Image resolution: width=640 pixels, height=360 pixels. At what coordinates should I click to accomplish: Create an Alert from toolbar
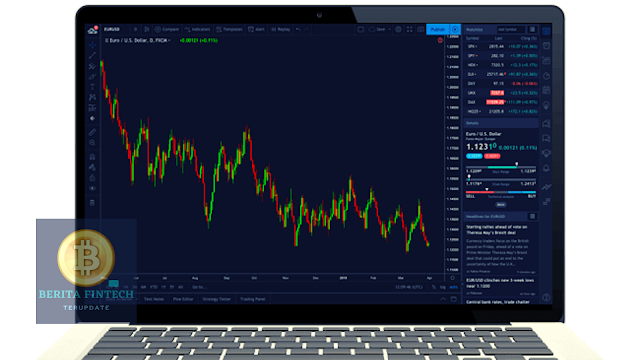(x=257, y=29)
